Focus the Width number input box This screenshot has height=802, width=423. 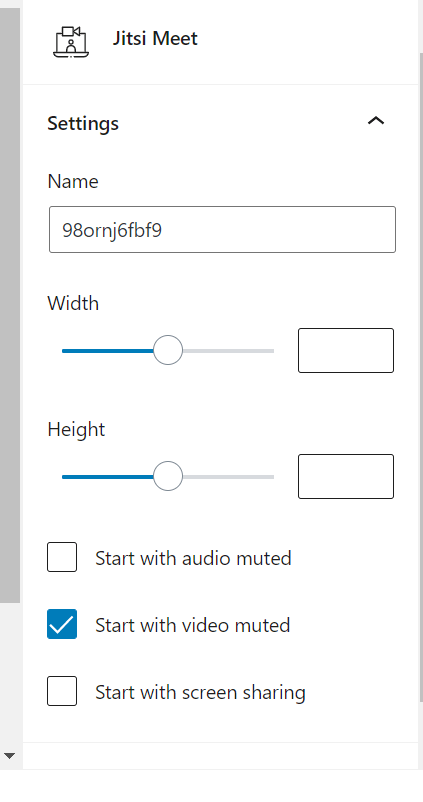346,350
